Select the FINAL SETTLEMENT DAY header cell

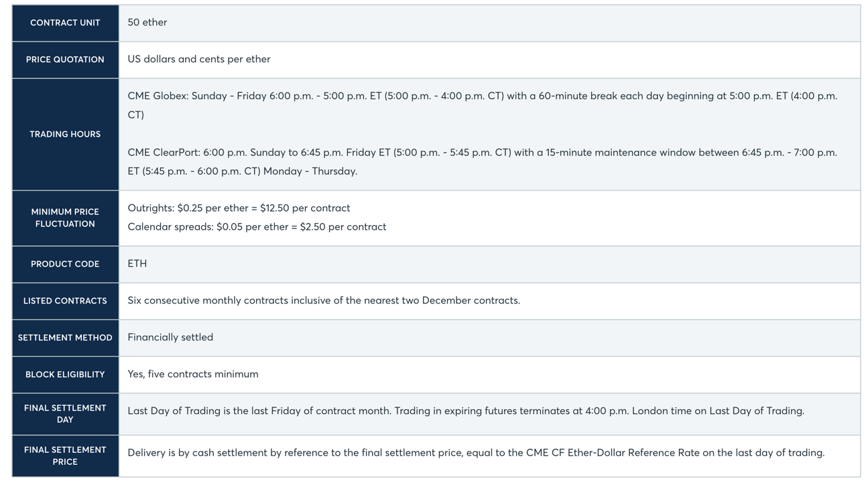[x=65, y=413]
